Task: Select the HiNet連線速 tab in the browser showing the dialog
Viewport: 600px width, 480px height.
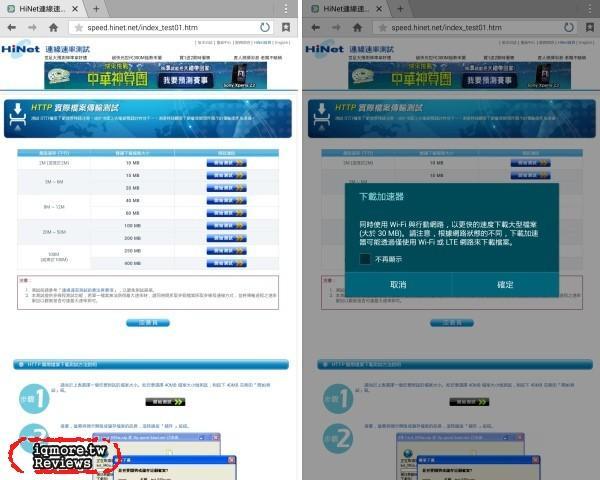Action: point(346,9)
